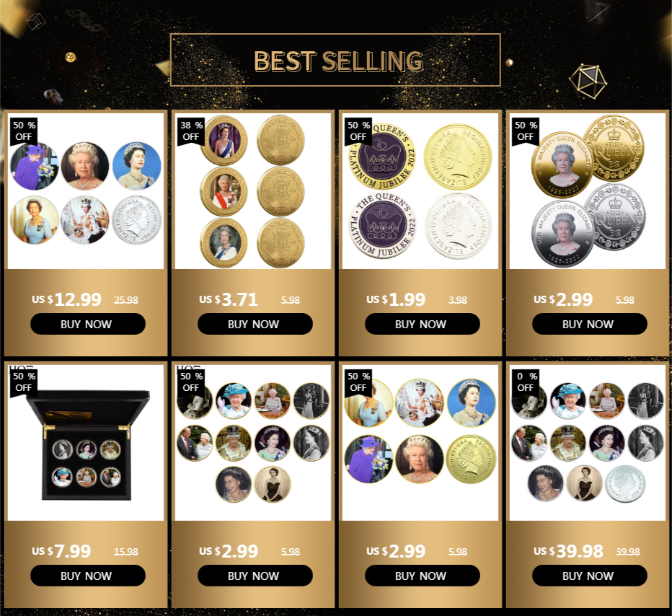Buy the $39.98 silver coin collection
The image size is (672, 616).
coord(589,576)
